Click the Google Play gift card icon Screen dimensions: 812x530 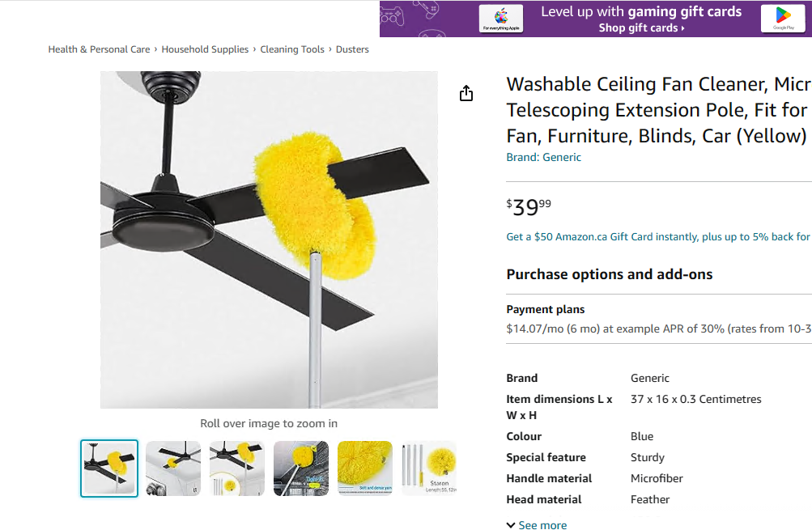(783, 18)
